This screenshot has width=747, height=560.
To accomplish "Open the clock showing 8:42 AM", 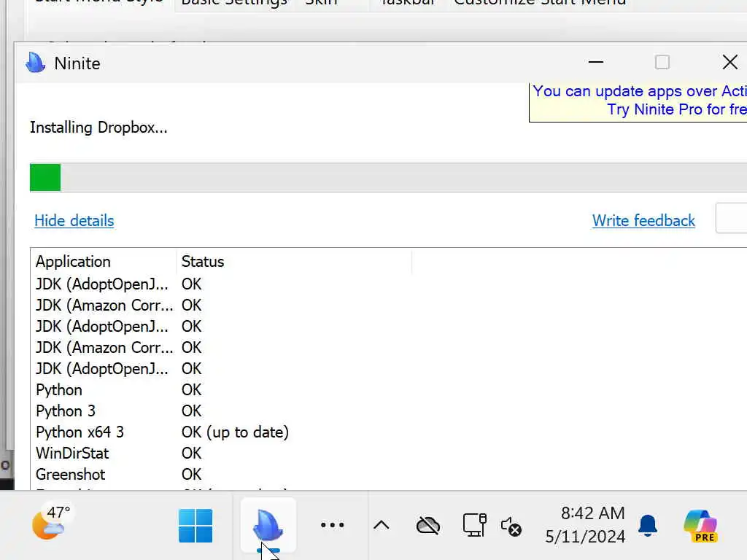I will coord(585,525).
